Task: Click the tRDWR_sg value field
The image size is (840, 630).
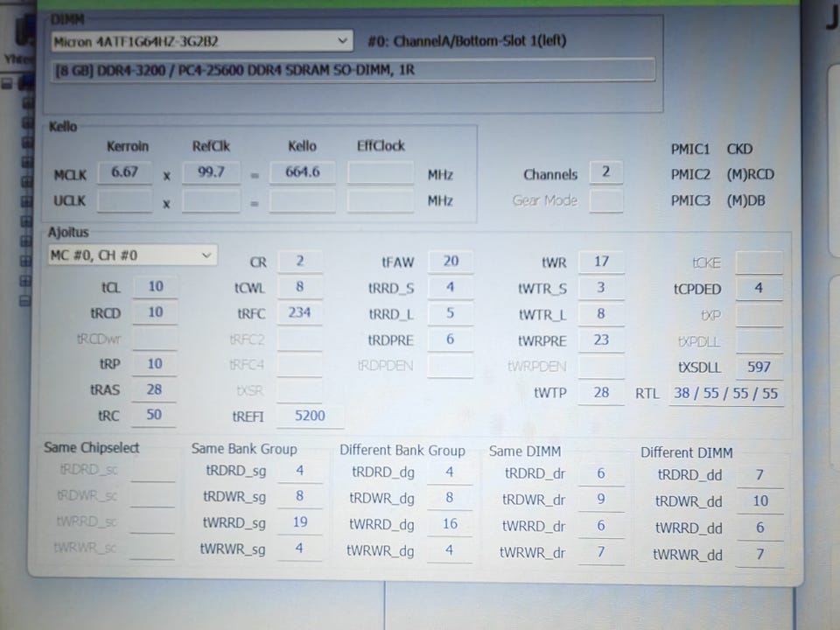Action: (x=300, y=497)
